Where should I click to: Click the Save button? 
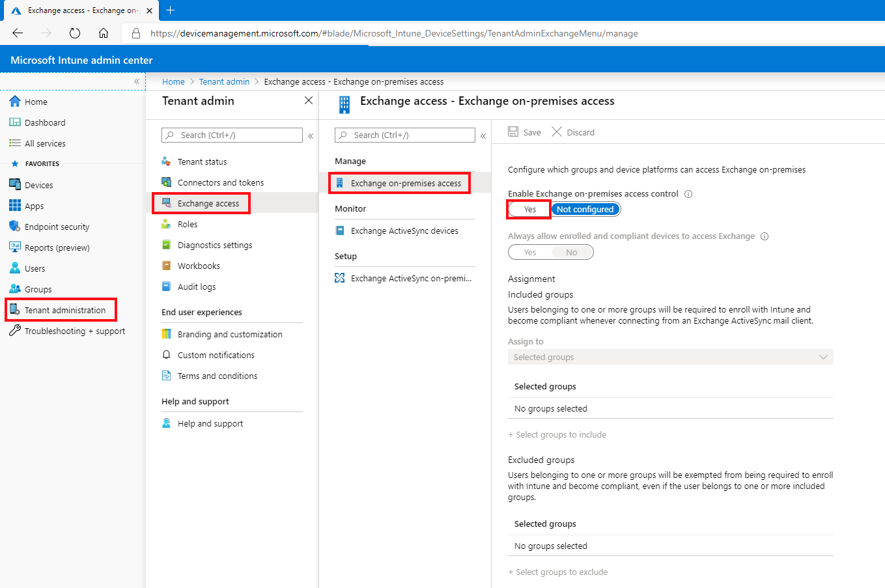click(x=524, y=132)
